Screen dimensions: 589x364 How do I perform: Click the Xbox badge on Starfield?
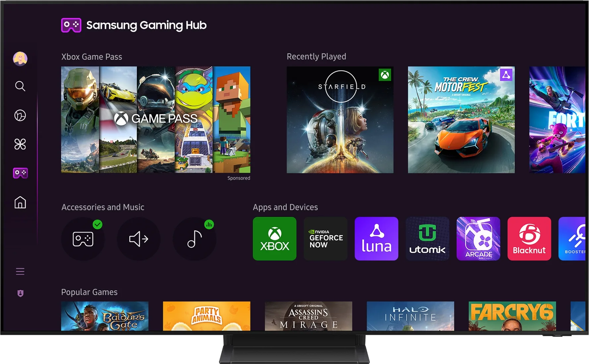(385, 75)
